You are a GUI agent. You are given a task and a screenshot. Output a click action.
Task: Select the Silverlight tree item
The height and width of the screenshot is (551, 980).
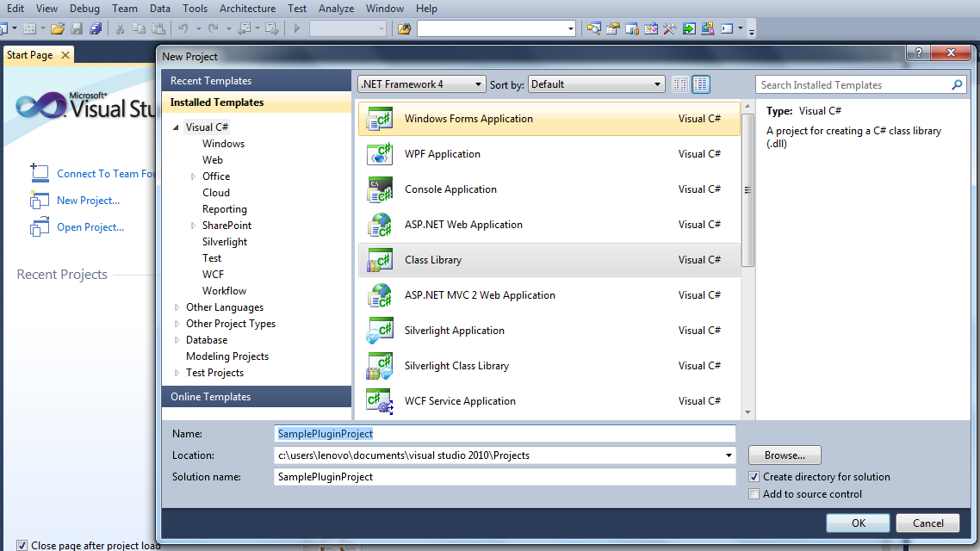click(225, 242)
